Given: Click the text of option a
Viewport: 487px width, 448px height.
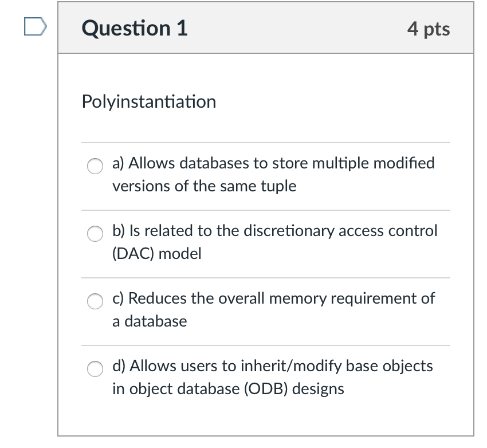Looking at the screenshot, I should pos(272,174).
